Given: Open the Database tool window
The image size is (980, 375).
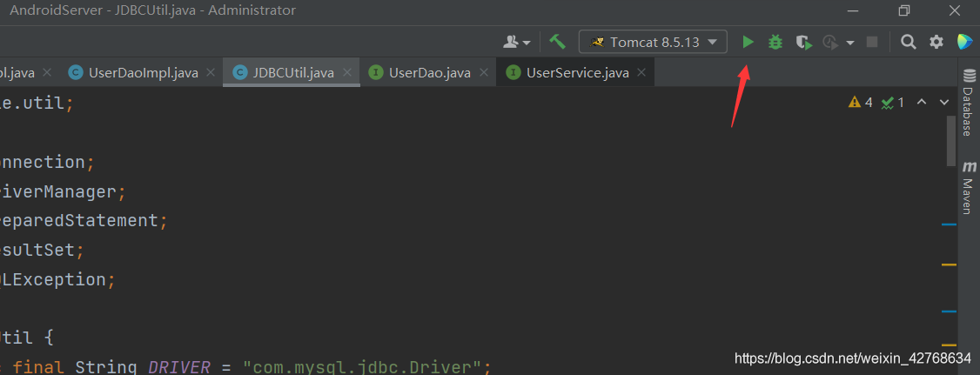Looking at the screenshot, I should coord(967,103).
